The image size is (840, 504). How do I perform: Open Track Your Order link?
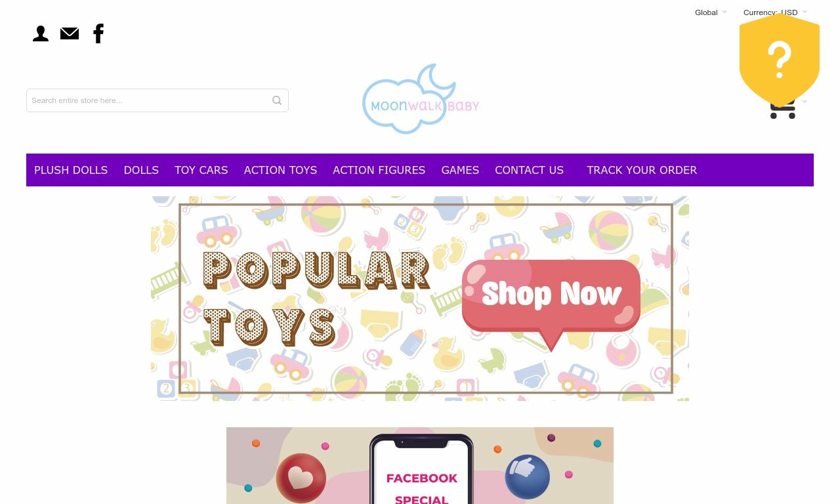642,170
